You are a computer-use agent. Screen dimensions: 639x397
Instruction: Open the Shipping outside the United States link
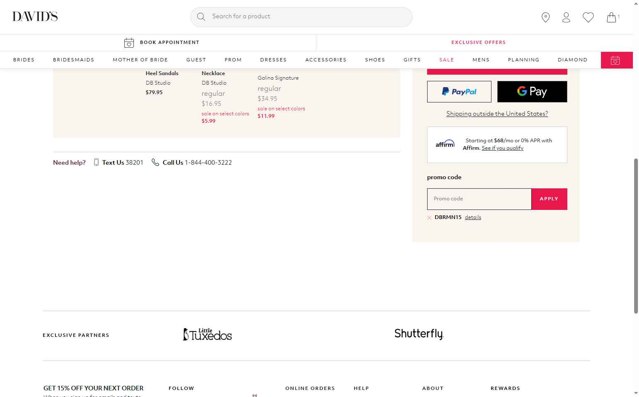(x=497, y=114)
